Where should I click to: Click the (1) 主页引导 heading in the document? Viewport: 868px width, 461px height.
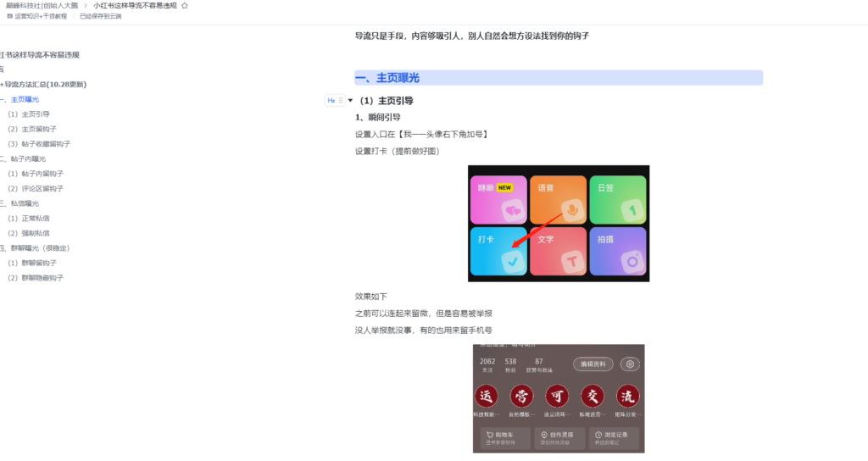click(387, 101)
